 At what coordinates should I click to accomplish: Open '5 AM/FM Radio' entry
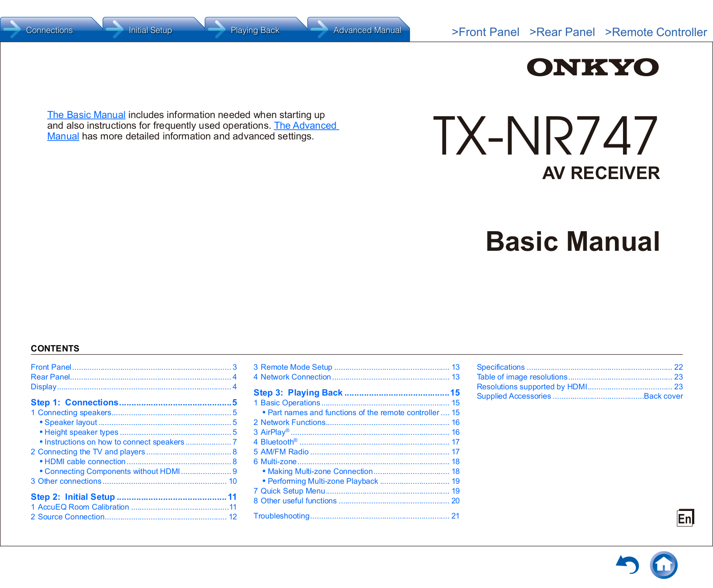click(356, 452)
